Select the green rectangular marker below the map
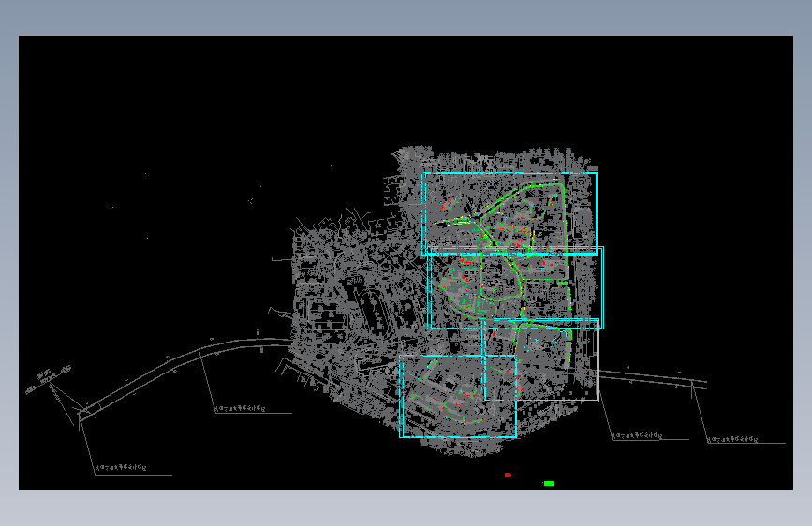Viewport: 812px width, 526px height. pyautogui.click(x=549, y=483)
